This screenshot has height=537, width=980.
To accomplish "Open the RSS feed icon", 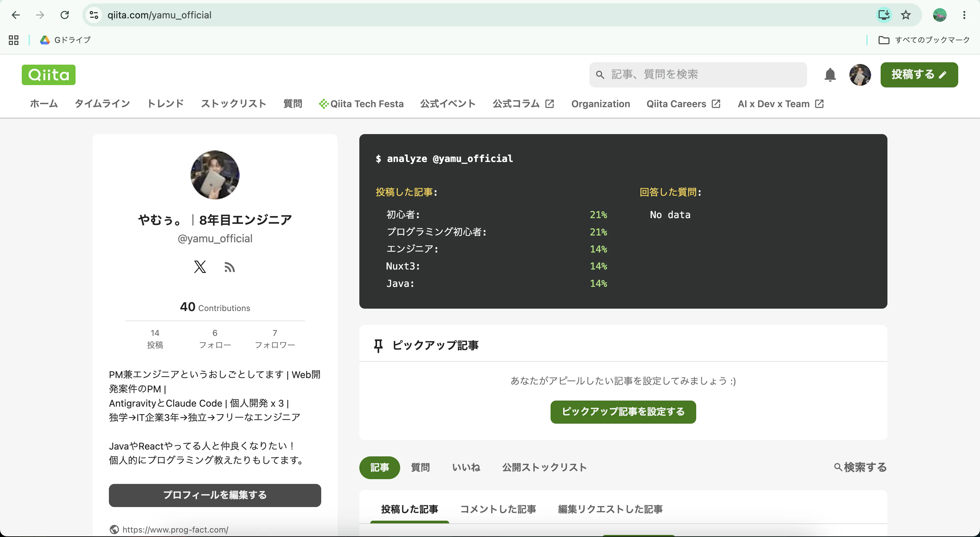I will coord(229,267).
